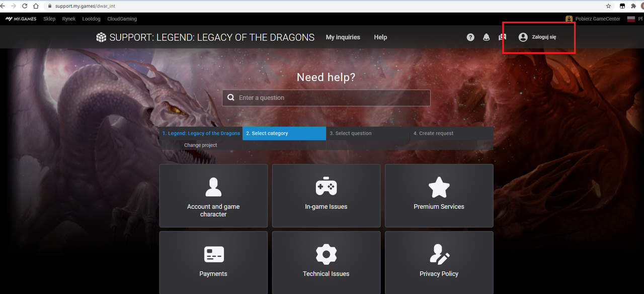This screenshot has width=644, height=294.
Task: Open Account and game character category
Action: 213,195
